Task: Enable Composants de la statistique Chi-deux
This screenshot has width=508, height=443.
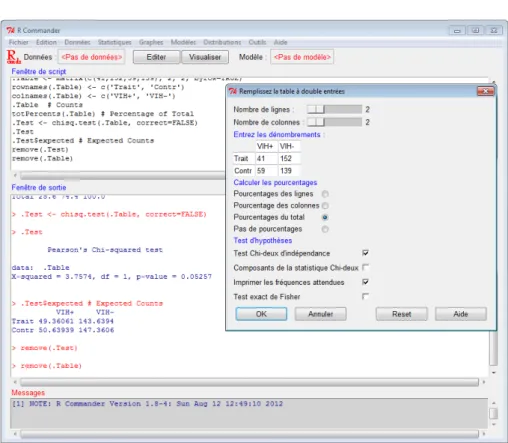Action: coord(365,267)
